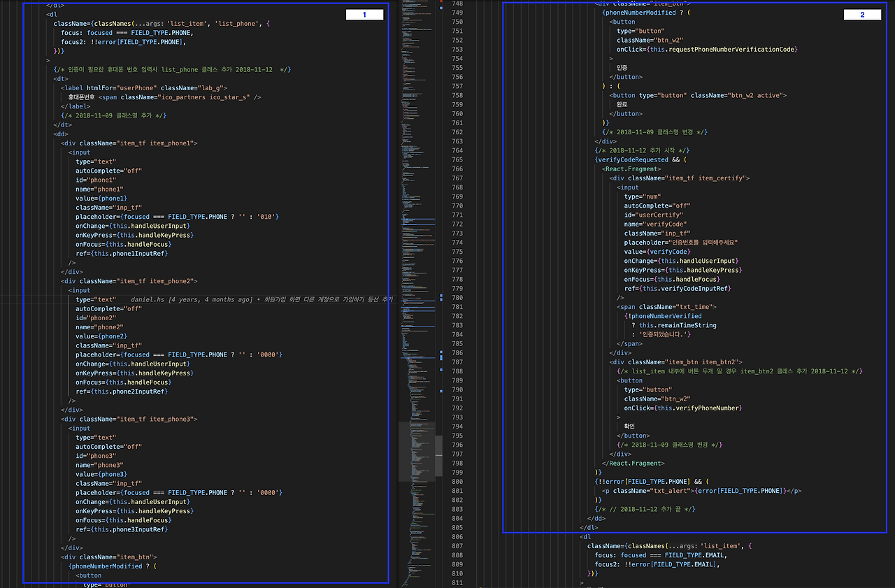Click the {!phoneNumberVerified line

[663, 316]
